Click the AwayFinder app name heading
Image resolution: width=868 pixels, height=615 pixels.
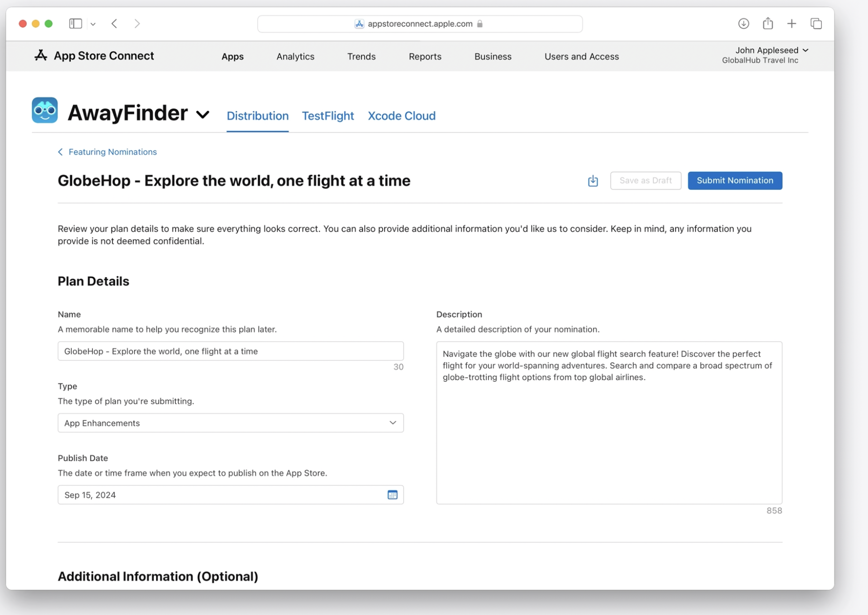point(128,113)
